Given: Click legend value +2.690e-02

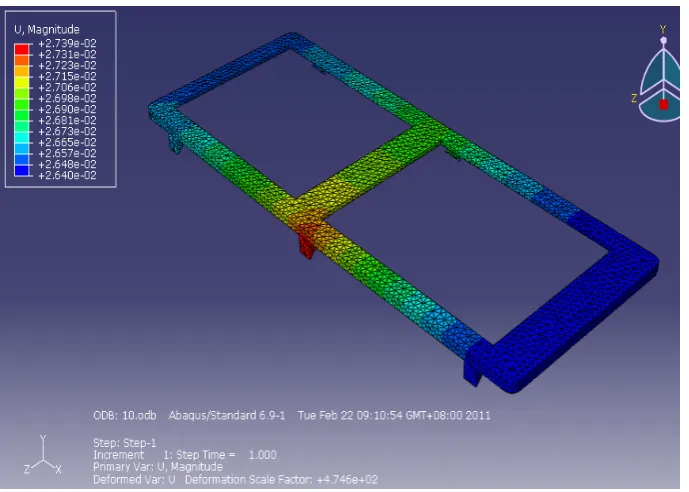Looking at the screenshot, I should pos(67,109).
